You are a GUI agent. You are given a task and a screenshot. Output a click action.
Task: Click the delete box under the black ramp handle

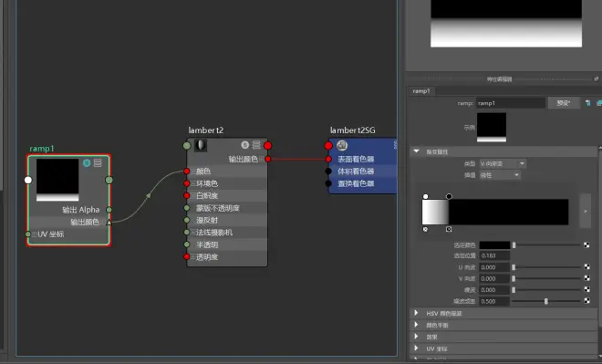pos(449,229)
